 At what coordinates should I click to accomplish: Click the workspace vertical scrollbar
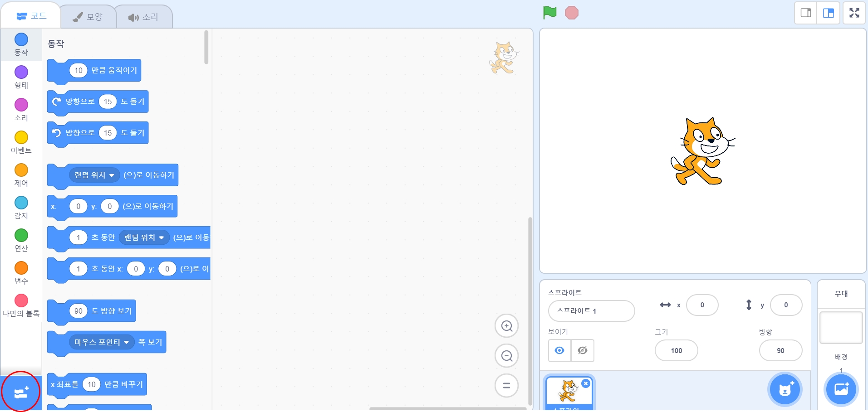[530, 311]
